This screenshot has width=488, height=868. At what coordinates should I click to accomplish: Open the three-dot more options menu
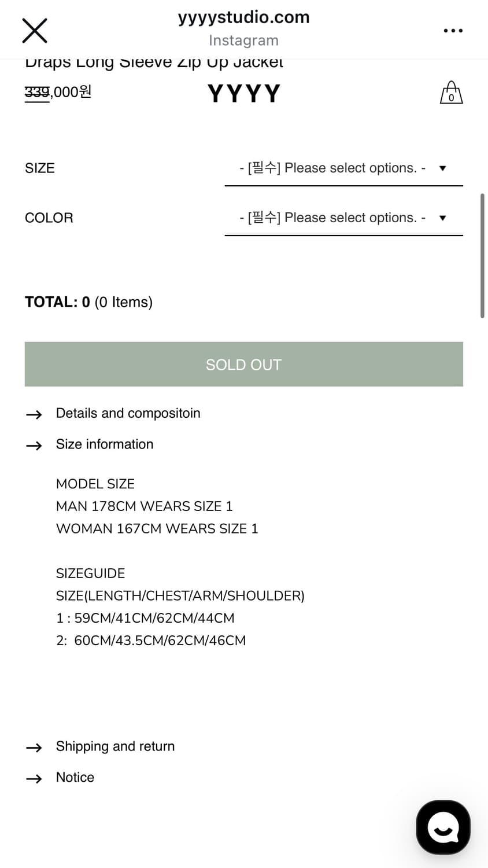pos(453,31)
